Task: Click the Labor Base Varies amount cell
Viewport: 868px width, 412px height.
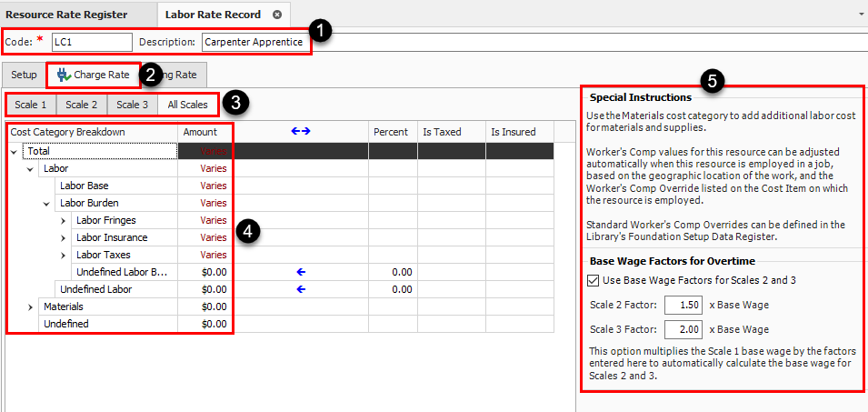Action: tap(205, 186)
